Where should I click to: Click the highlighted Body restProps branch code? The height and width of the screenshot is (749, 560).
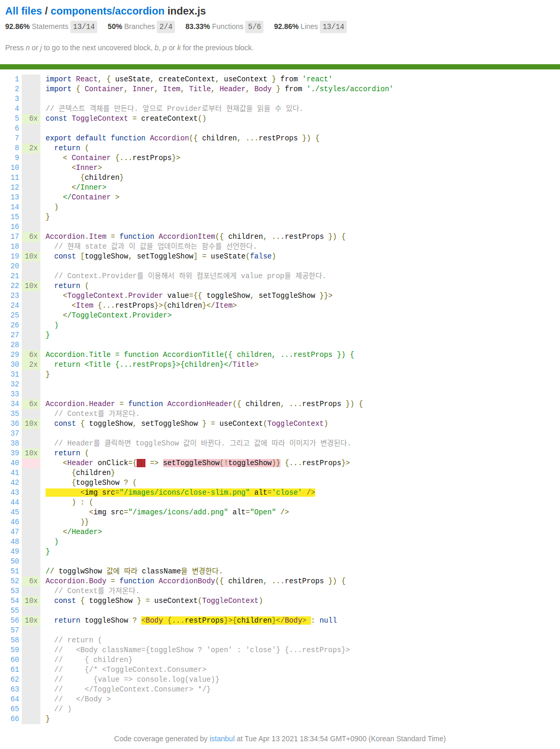click(x=226, y=621)
